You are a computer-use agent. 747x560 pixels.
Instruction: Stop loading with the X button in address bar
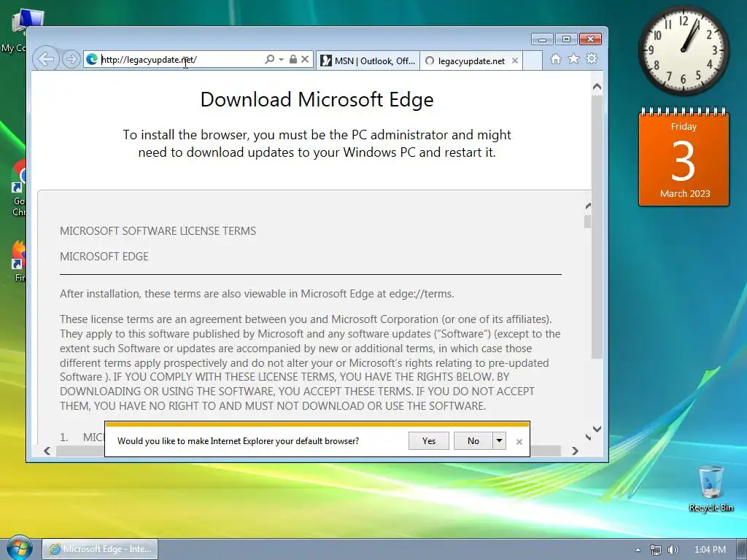tap(305, 59)
